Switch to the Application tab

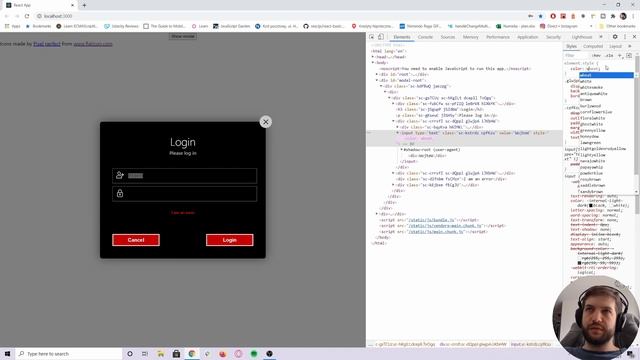(x=527, y=37)
